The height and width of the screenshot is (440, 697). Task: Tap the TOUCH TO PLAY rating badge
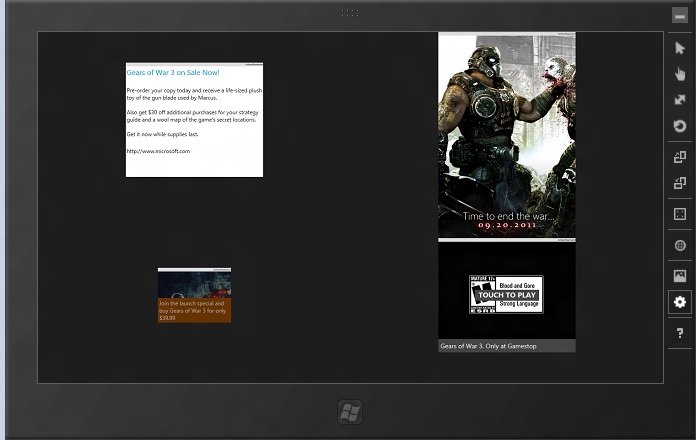[x=506, y=295]
